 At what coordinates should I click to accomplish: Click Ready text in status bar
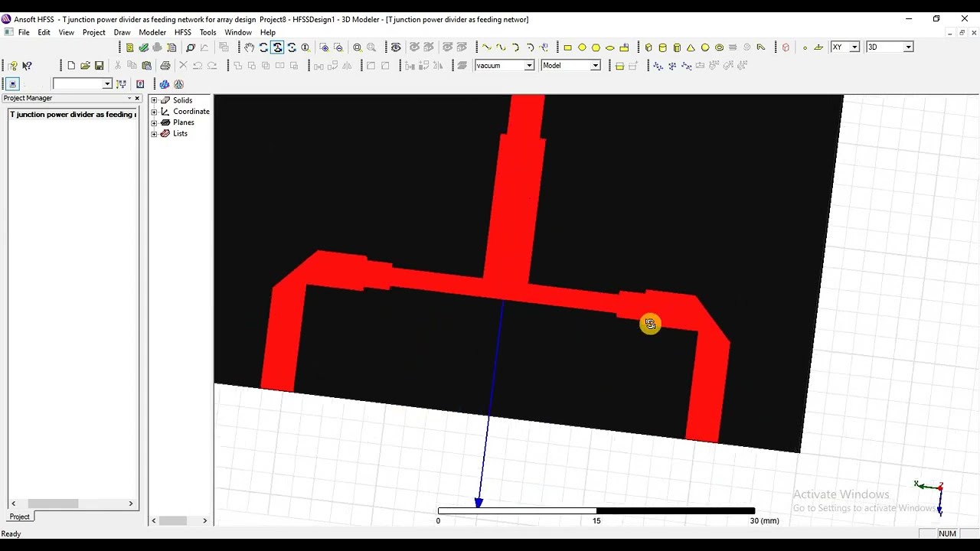pyautogui.click(x=11, y=534)
